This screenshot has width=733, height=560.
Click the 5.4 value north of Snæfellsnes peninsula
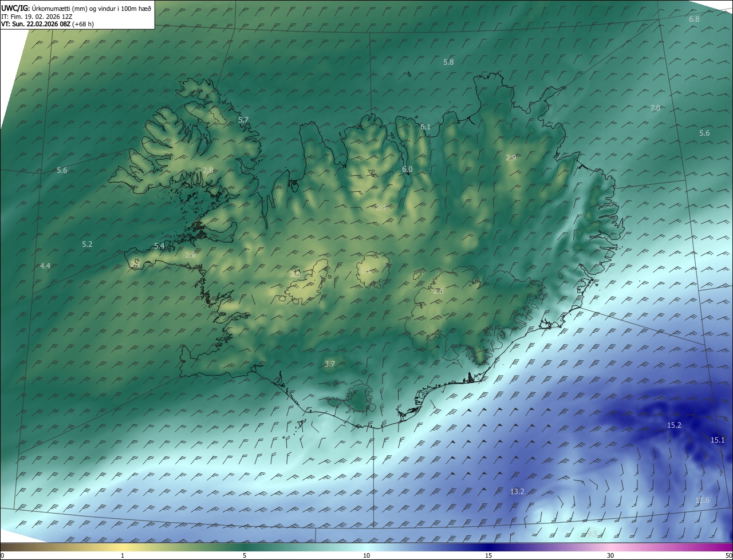coord(159,246)
